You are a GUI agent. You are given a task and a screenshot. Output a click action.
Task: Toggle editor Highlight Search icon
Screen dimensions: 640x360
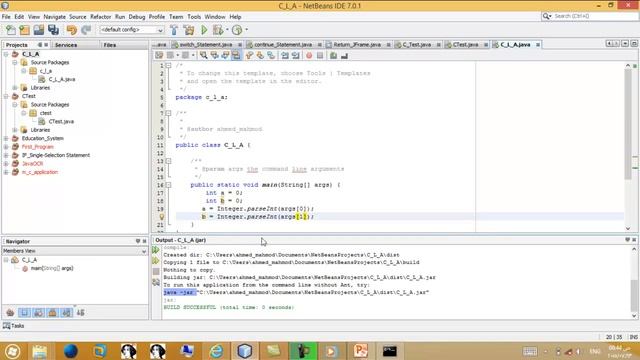[x=236, y=56]
